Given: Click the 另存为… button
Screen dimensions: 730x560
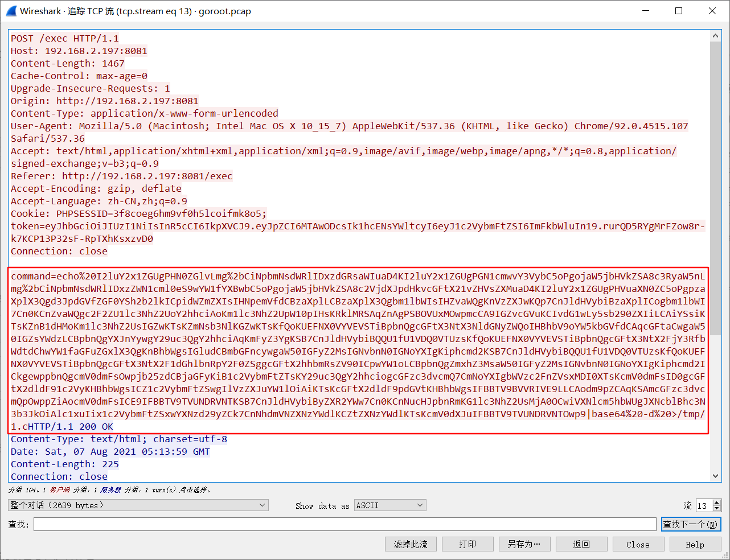Looking at the screenshot, I should [x=524, y=545].
